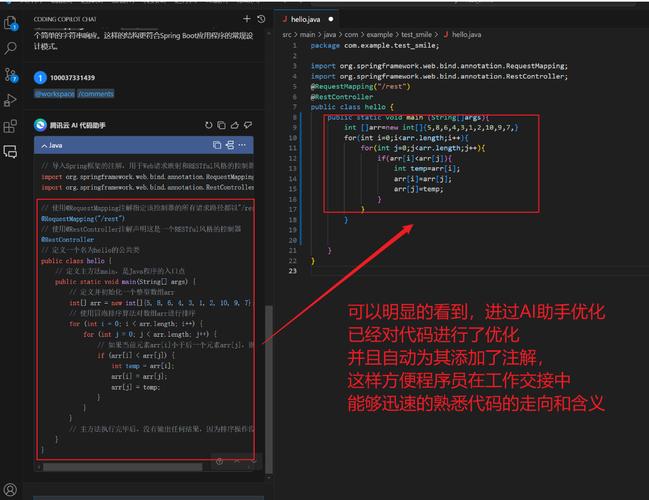Click @RestController annotation in editor
649x500 pixels.
point(342,97)
